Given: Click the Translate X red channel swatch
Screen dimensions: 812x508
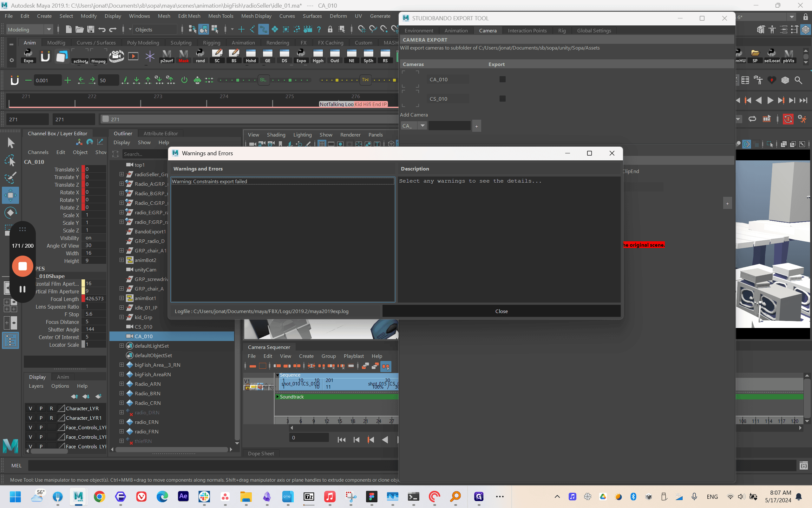Looking at the screenshot, I should pyautogui.click(x=83, y=169).
